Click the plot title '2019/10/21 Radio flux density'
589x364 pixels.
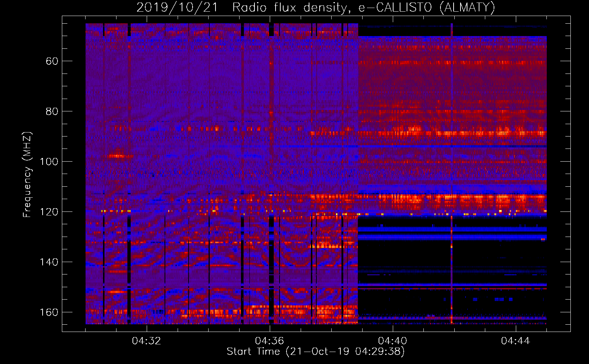(x=244, y=8)
